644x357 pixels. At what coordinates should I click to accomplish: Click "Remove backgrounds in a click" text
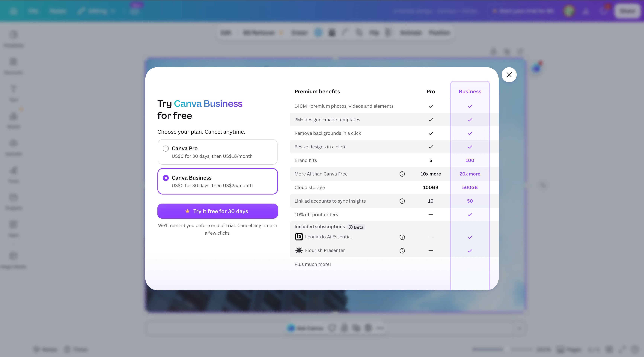point(327,133)
